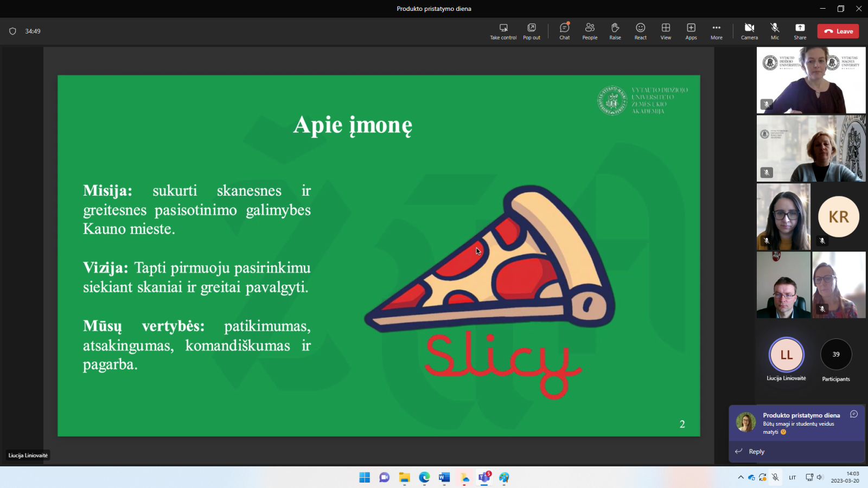This screenshot has height=488, width=868.
Task: Open the Apps menu
Action: pyautogui.click(x=691, y=31)
